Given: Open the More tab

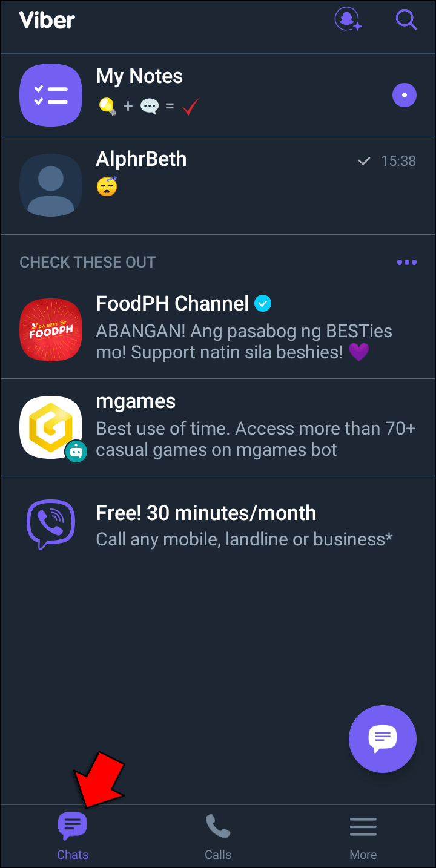Looking at the screenshot, I should (363, 837).
